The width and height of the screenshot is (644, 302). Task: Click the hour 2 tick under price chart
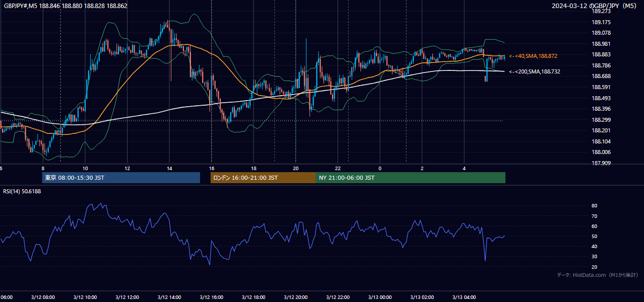(x=422, y=168)
